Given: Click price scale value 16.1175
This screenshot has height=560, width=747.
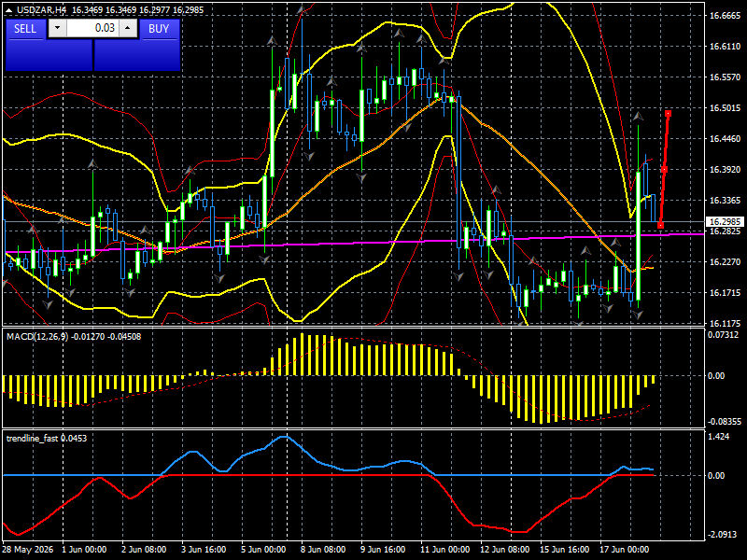Looking at the screenshot, I should (x=726, y=323).
